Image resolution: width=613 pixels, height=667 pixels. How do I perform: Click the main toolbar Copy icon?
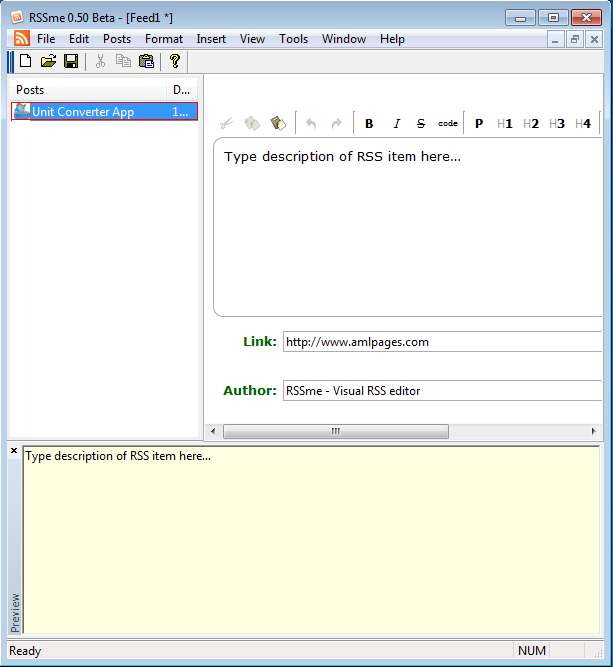pos(123,61)
